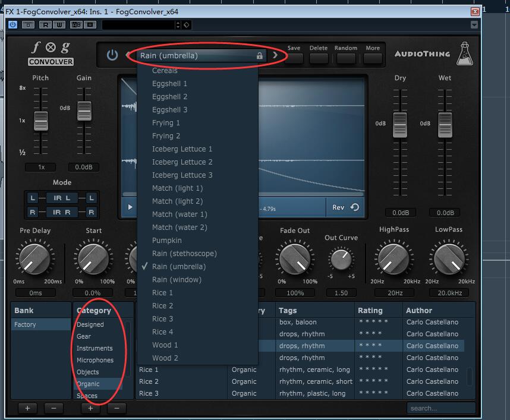Click the host Write automation W button

click(59, 25)
